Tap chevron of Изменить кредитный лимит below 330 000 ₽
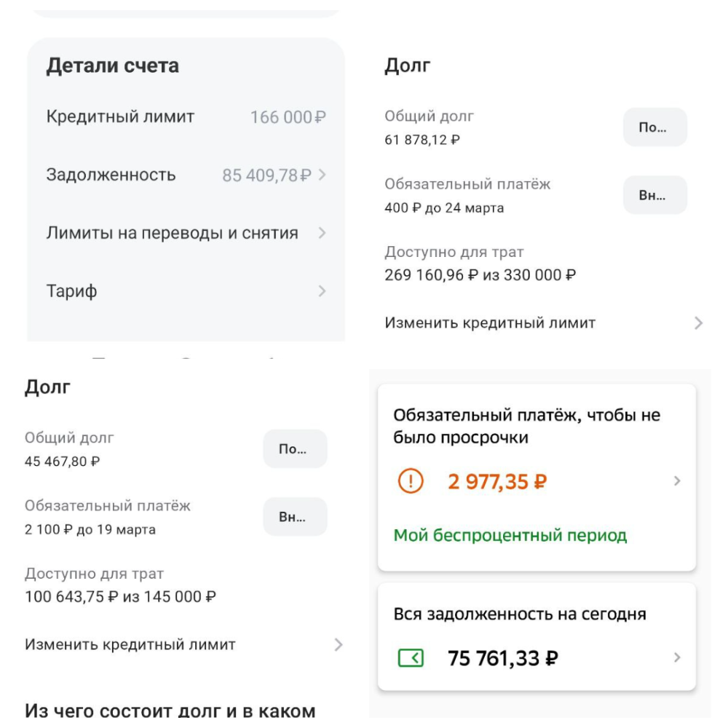The image size is (728, 728). pos(699,323)
